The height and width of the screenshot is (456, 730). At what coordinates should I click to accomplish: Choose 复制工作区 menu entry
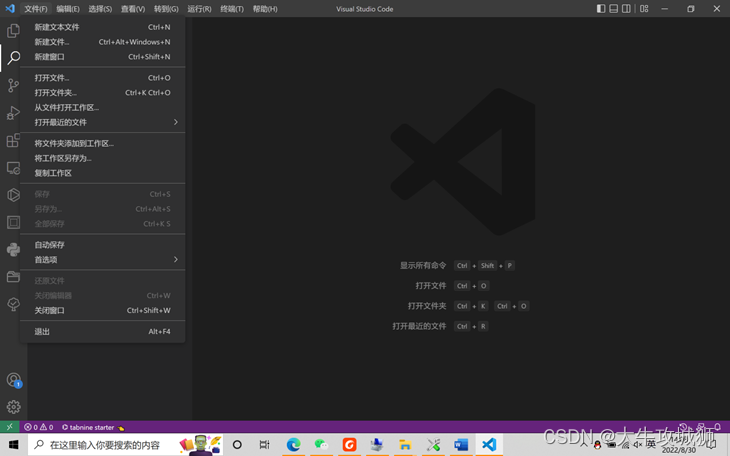coord(102,173)
